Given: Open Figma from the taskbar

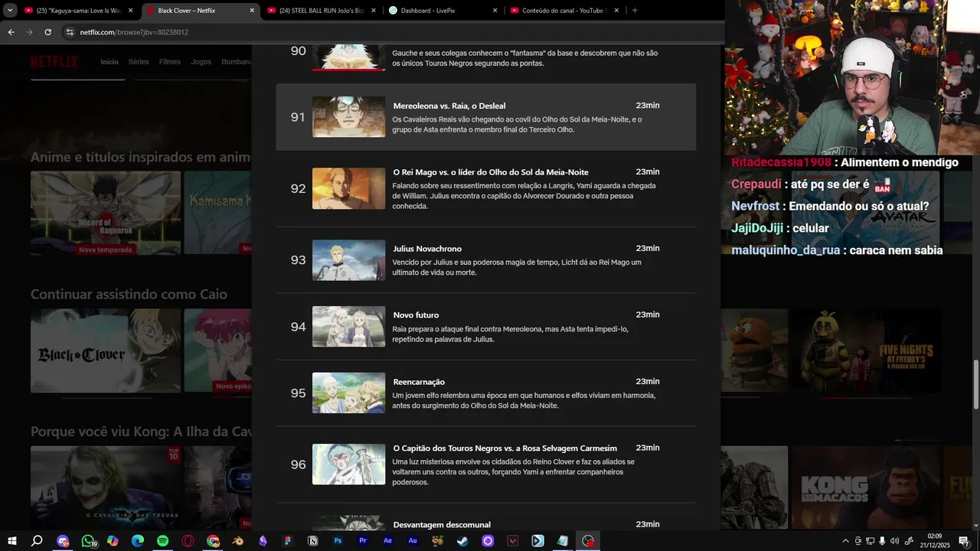Looking at the screenshot, I should tap(288, 541).
